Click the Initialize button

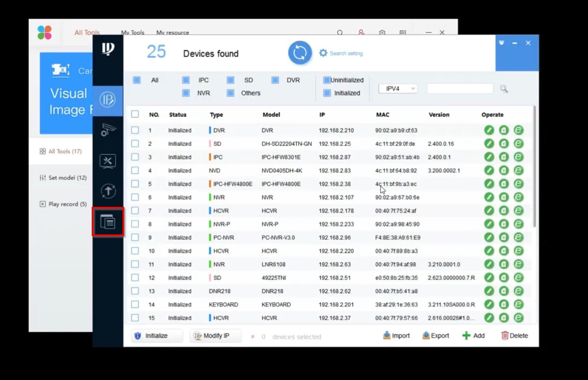click(157, 336)
